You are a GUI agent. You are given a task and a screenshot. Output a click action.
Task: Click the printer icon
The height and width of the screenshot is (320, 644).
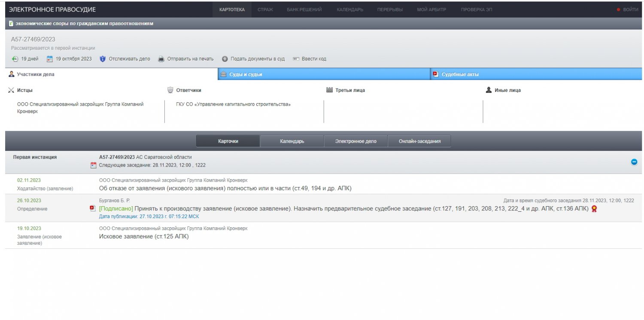161,59
